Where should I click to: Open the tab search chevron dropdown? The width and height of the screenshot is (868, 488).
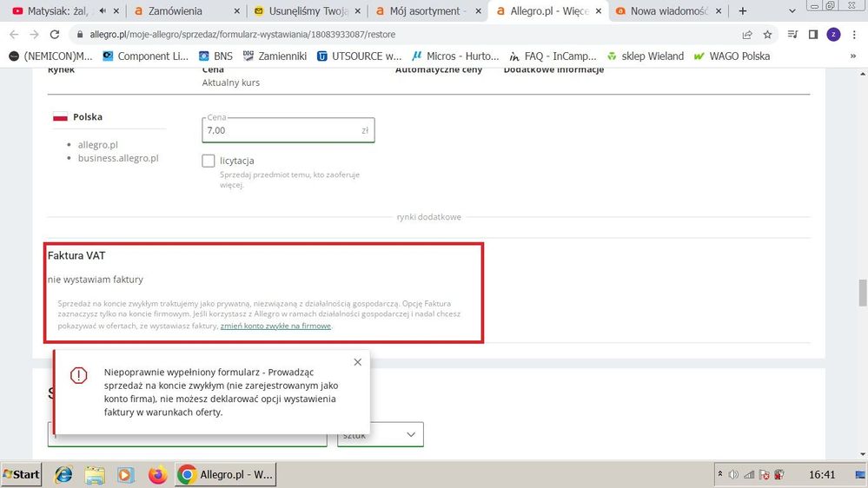[792, 11]
